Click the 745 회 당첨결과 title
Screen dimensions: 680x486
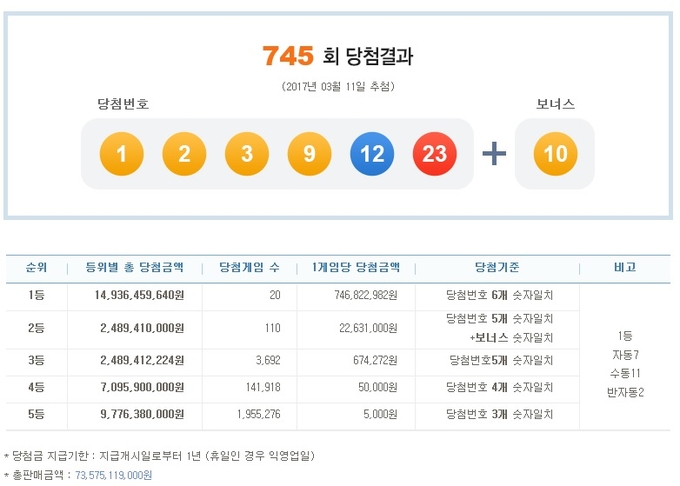click(338, 57)
